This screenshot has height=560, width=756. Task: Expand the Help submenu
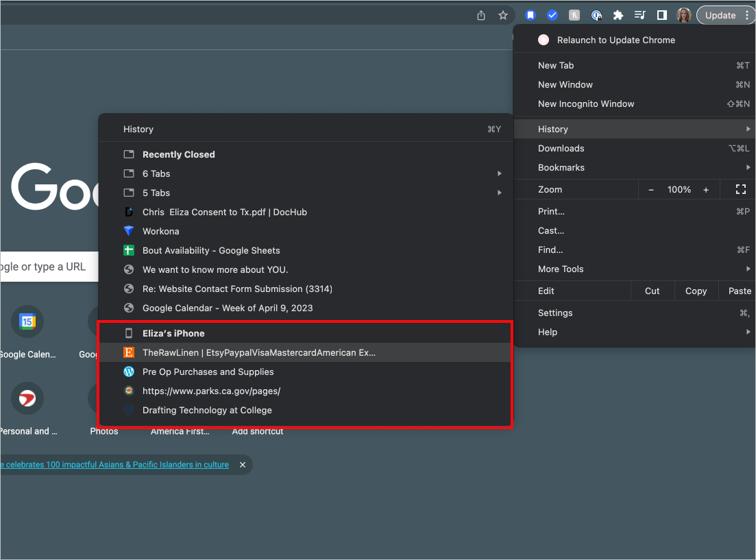click(x=635, y=332)
